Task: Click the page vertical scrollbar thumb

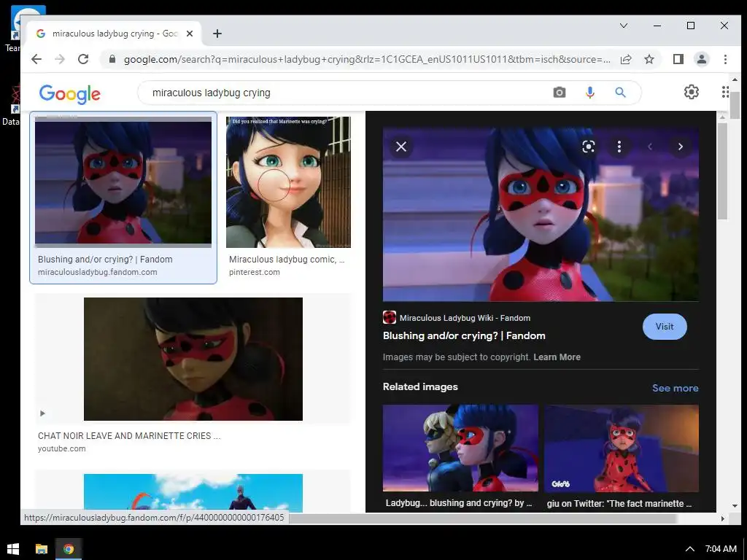Action: [x=735, y=106]
